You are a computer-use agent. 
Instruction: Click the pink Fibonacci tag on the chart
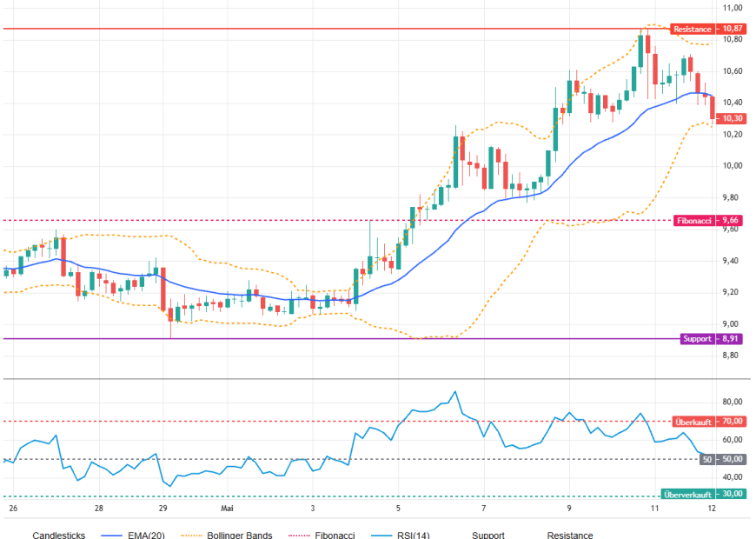pos(693,221)
